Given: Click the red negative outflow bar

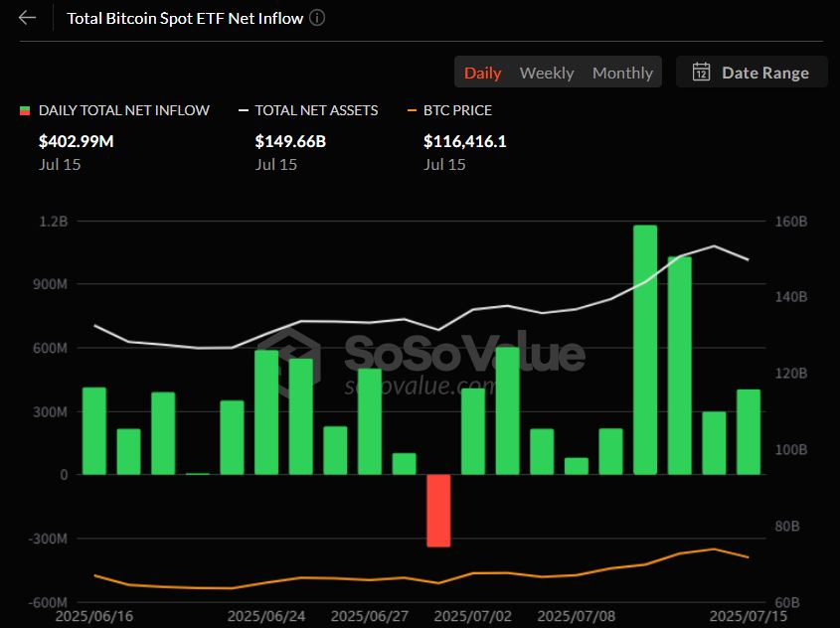Looking at the screenshot, I should (438, 510).
